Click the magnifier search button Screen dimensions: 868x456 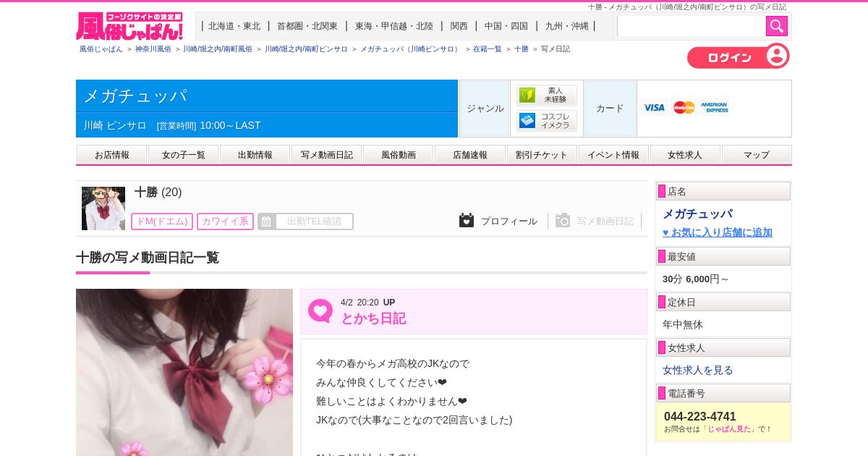(x=776, y=26)
